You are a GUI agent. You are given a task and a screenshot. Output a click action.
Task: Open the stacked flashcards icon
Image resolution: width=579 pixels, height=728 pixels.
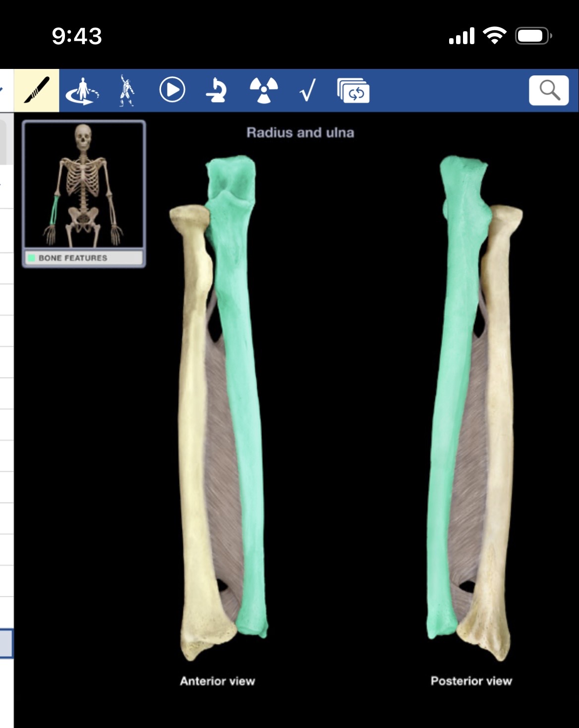coord(353,91)
